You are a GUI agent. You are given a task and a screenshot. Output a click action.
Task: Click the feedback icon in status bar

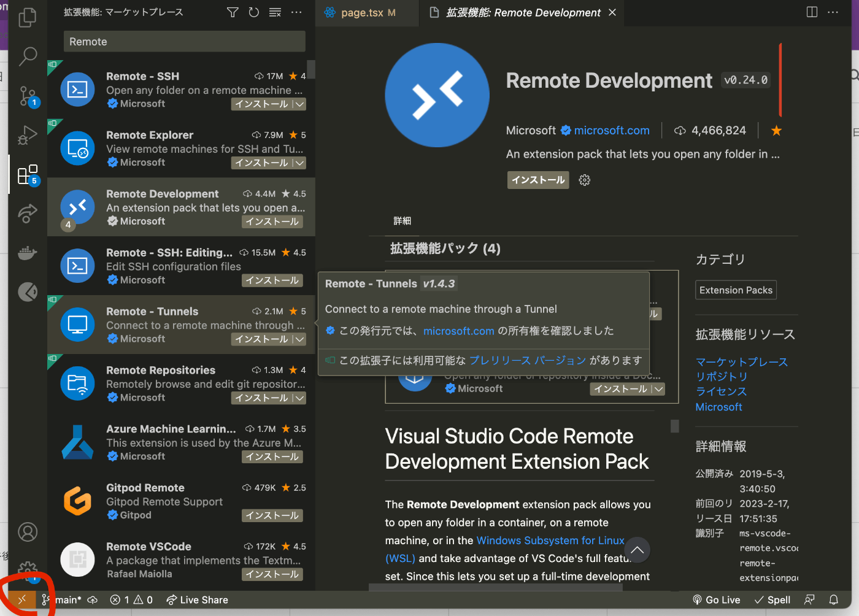(809, 600)
